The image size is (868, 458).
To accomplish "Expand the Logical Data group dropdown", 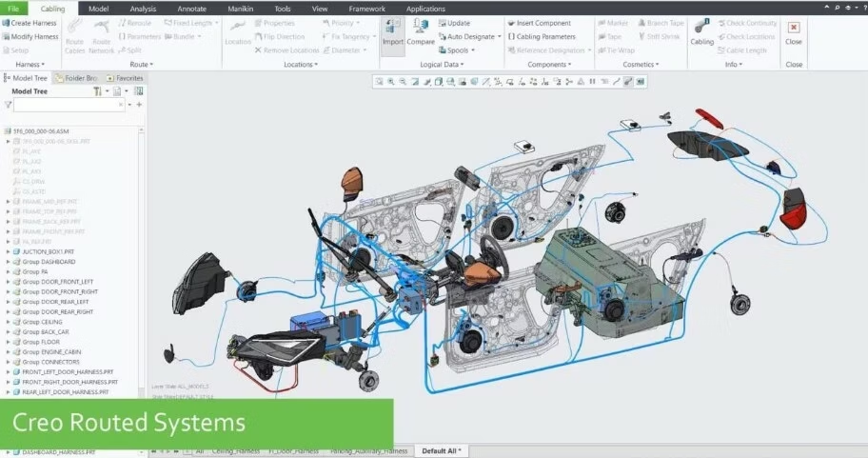I will click(x=442, y=64).
